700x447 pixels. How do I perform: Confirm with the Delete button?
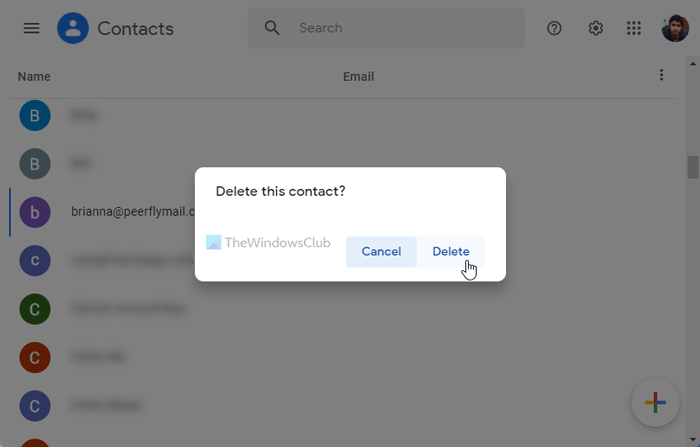coord(451,252)
